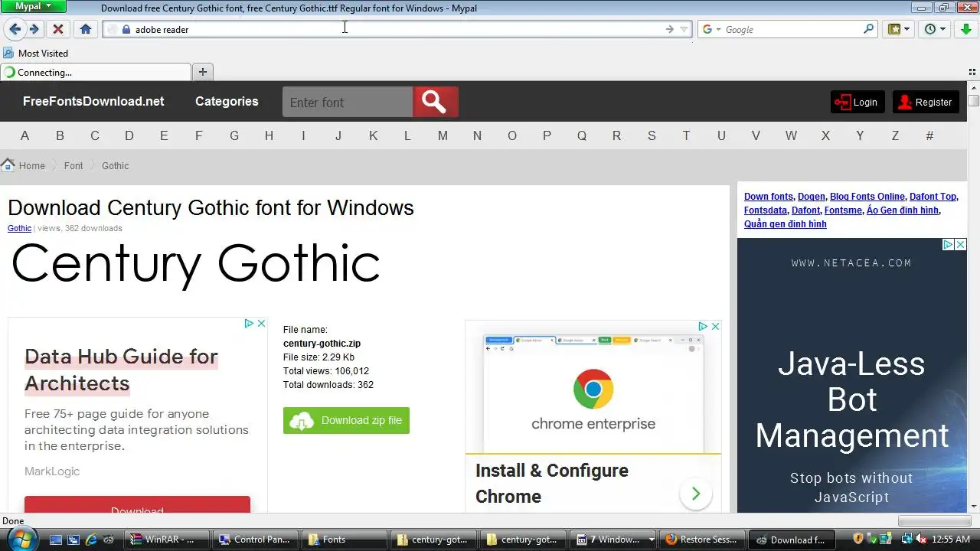Click the Home breadcrumb link
This screenshot has height=551, width=980.
[32, 165]
